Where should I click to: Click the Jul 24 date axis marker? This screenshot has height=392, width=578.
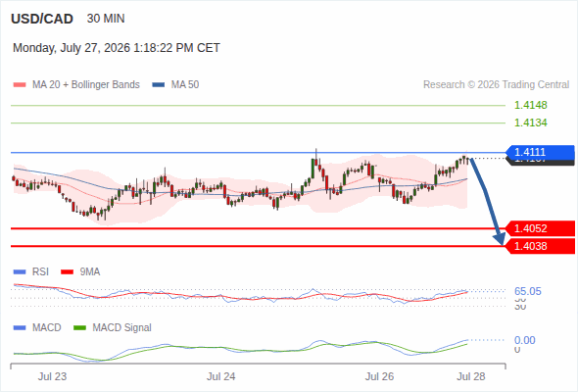(220, 376)
